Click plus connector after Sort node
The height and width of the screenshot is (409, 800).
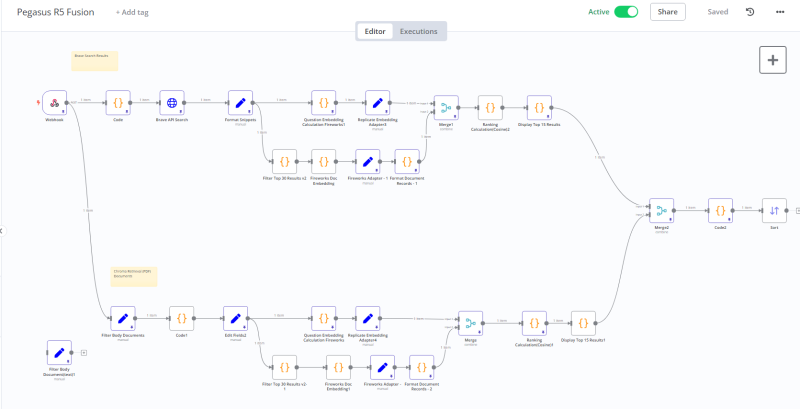pos(798,211)
